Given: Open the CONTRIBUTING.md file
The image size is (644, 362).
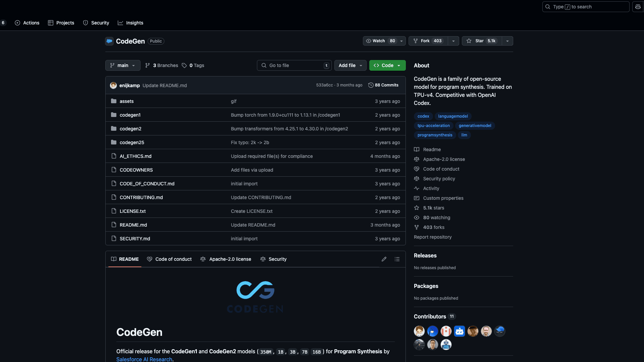Looking at the screenshot, I should pos(141,197).
